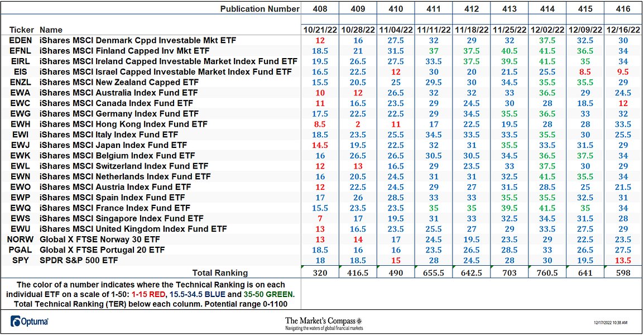Screen dimensions: 644x335
Task: Click Global X FTSE Portugal 20 ETF name
Action: pos(102,250)
